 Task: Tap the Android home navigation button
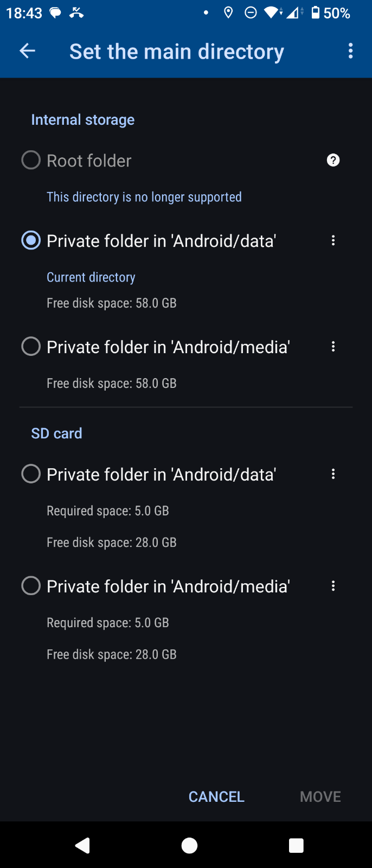point(189,845)
